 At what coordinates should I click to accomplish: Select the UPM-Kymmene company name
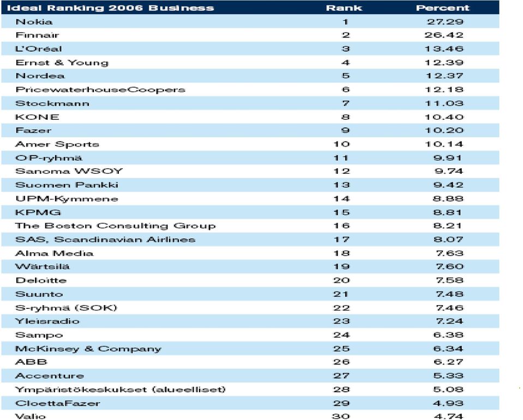click(x=67, y=199)
